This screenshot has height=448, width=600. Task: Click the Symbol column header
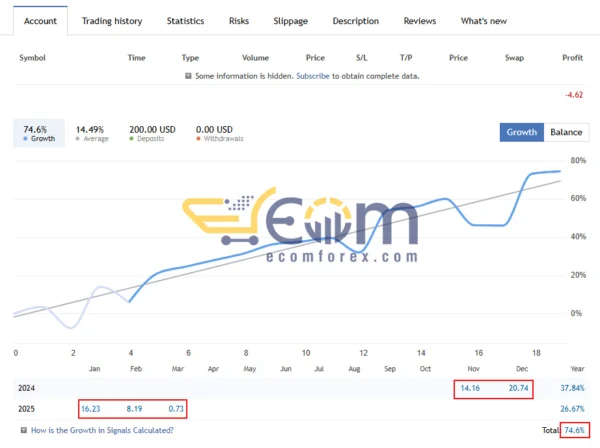tap(33, 58)
